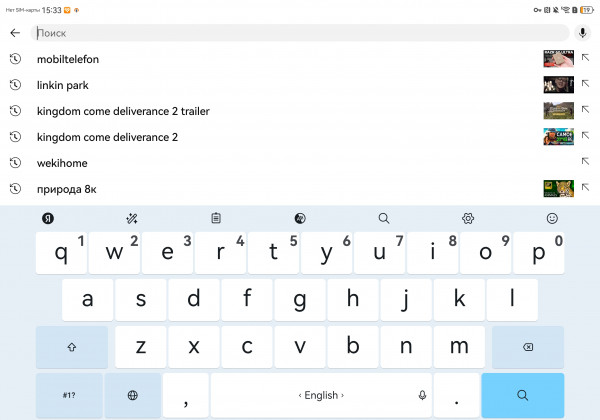Tap the globe language switch key
The height and width of the screenshot is (420, 600).
[x=133, y=395]
